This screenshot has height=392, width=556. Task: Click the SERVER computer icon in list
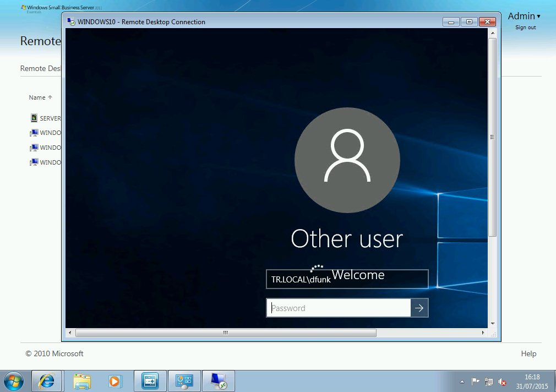(34, 118)
